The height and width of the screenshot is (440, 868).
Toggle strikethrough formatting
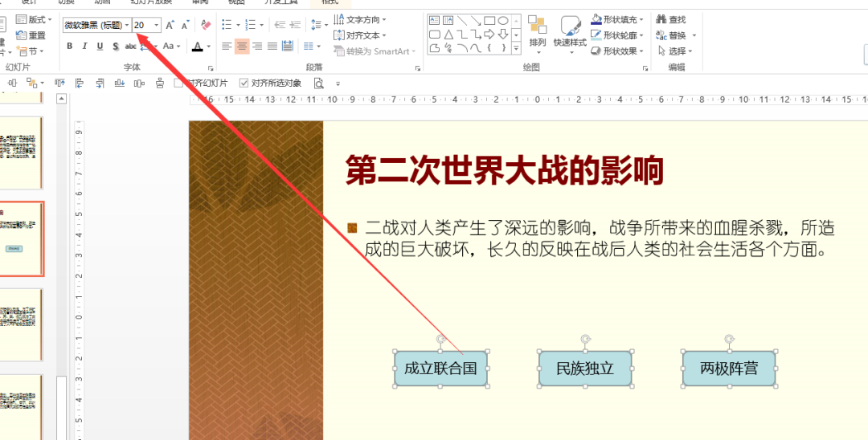[131, 47]
